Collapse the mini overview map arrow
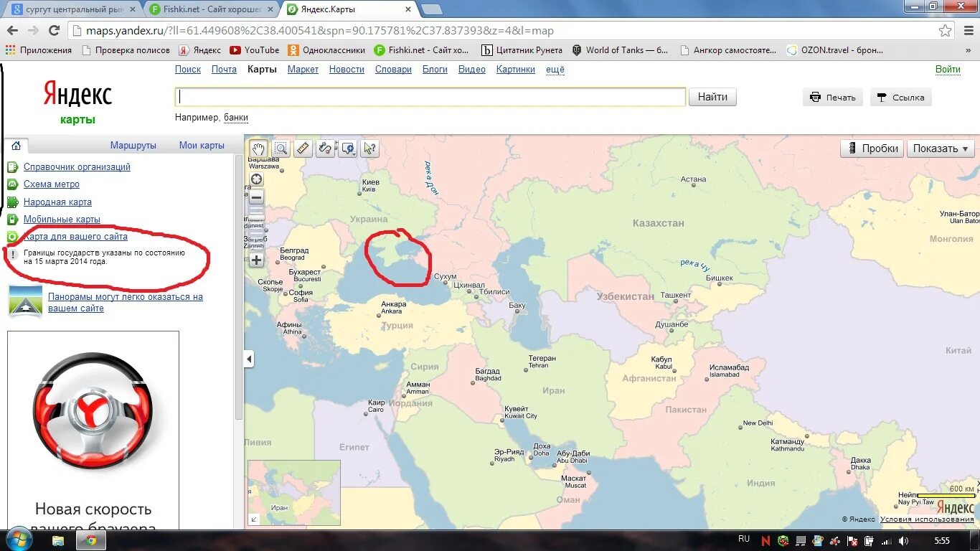The width and height of the screenshot is (980, 551). (x=253, y=519)
